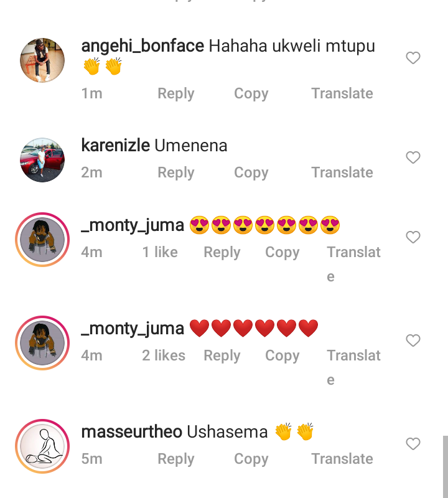Copy _monty_juma's heart-eyes emoji comment

[x=282, y=253]
